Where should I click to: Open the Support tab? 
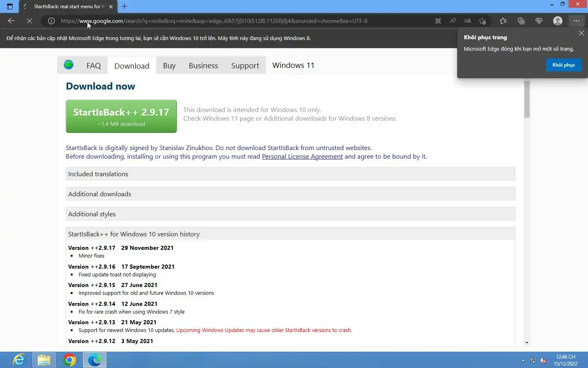(x=245, y=65)
